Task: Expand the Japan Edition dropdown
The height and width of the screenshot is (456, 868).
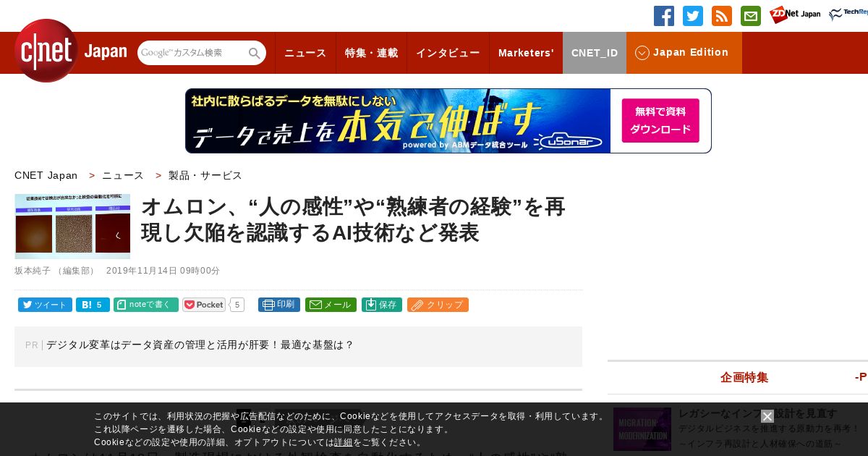Action: pos(684,53)
